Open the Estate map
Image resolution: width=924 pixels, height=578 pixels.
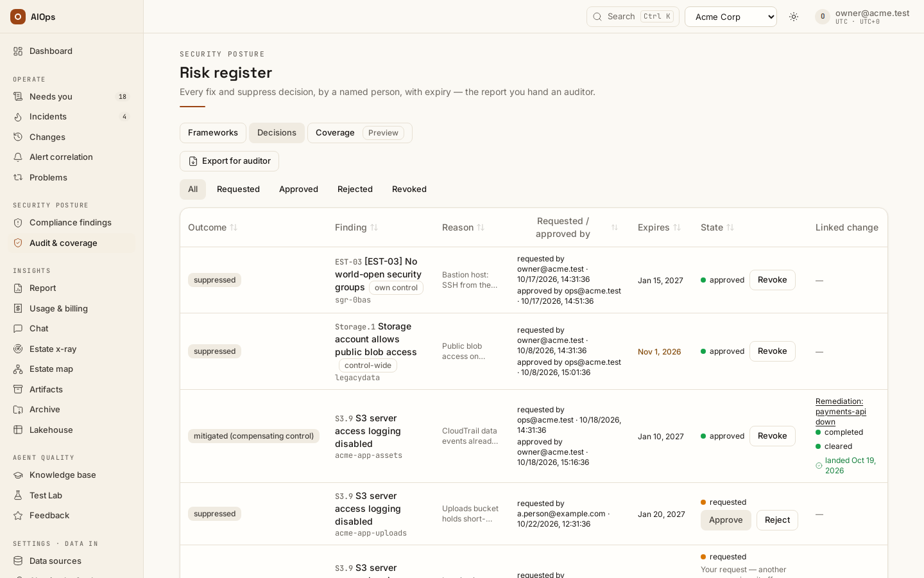coord(71,369)
